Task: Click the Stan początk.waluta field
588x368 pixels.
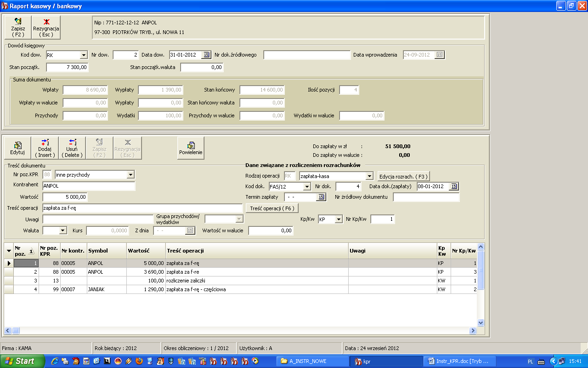Action: click(x=202, y=67)
